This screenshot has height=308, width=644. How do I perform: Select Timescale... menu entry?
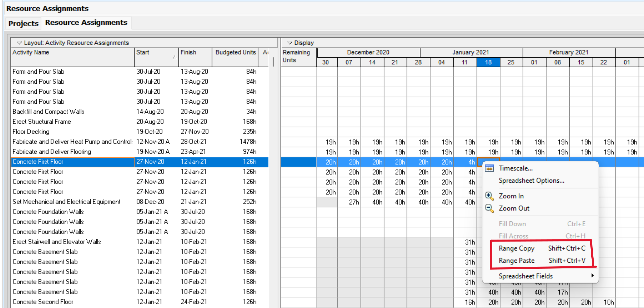click(x=515, y=168)
